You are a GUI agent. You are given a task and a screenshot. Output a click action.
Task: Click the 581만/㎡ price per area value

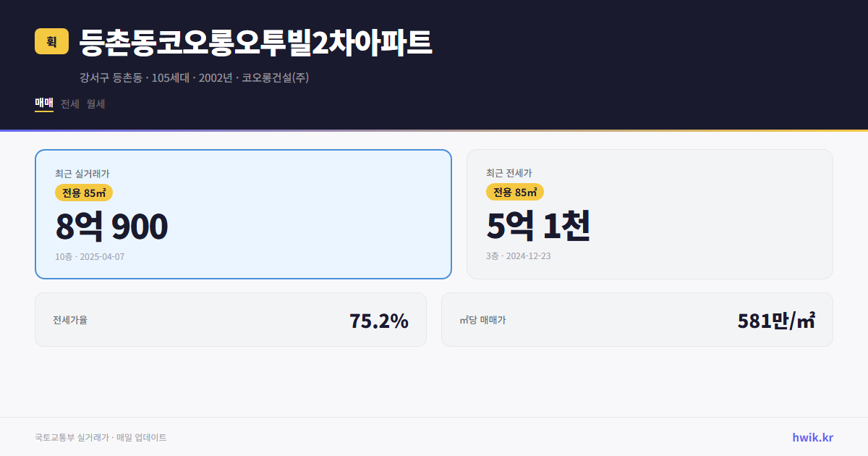tap(776, 319)
